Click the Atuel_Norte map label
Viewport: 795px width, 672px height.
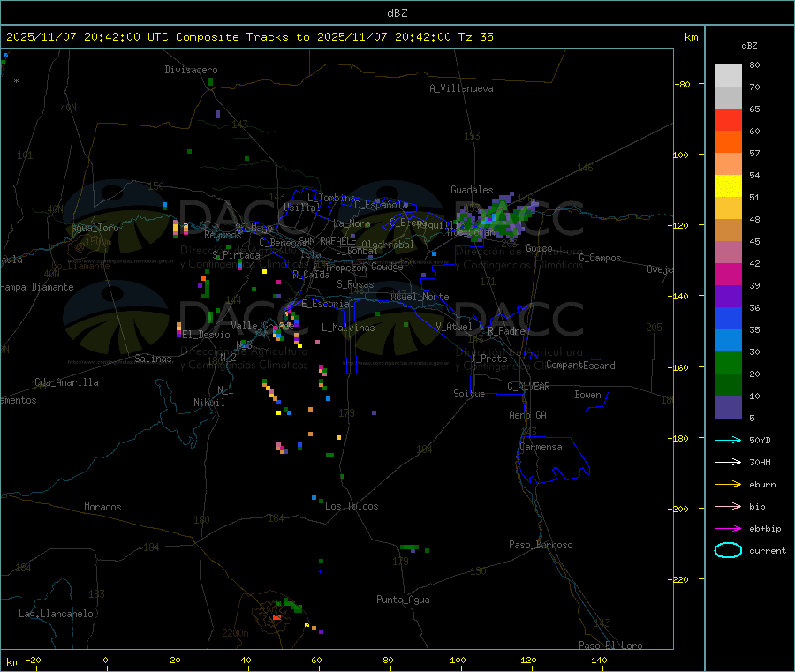[420, 297]
